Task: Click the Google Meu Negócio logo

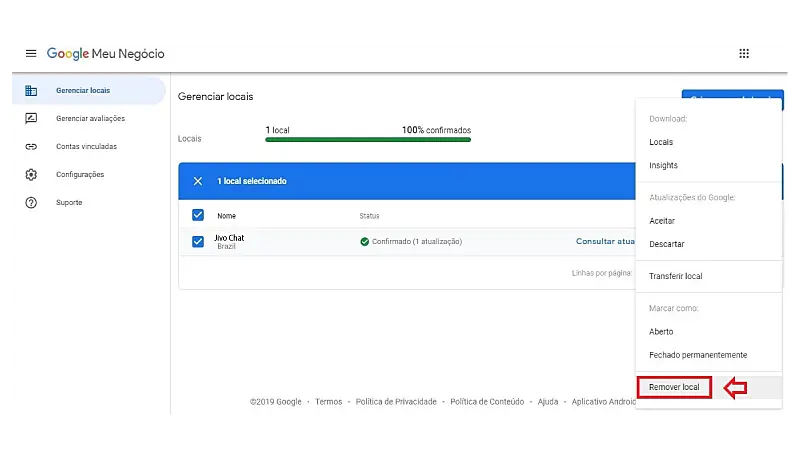Action: click(106, 54)
